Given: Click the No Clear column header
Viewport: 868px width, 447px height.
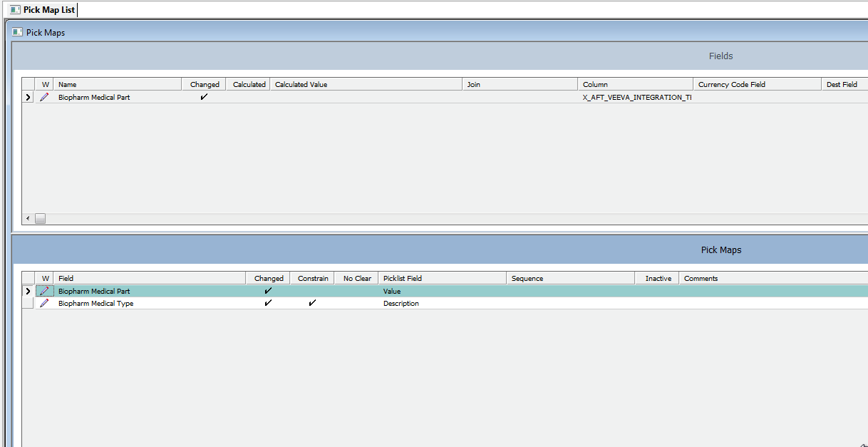Looking at the screenshot, I should (x=357, y=278).
